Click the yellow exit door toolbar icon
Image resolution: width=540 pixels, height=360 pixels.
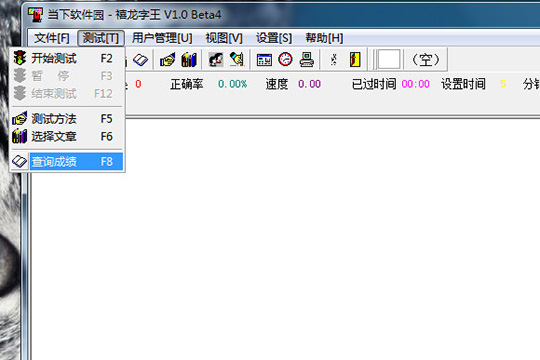(x=355, y=60)
